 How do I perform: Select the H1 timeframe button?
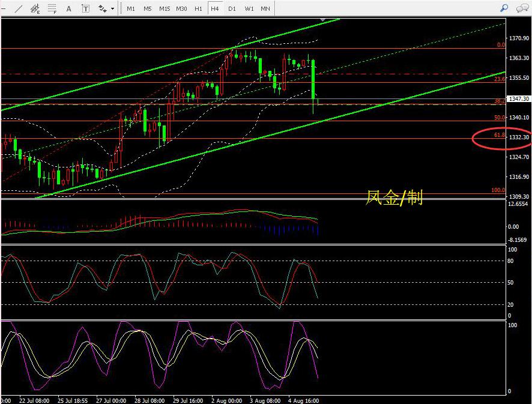[x=198, y=8]
